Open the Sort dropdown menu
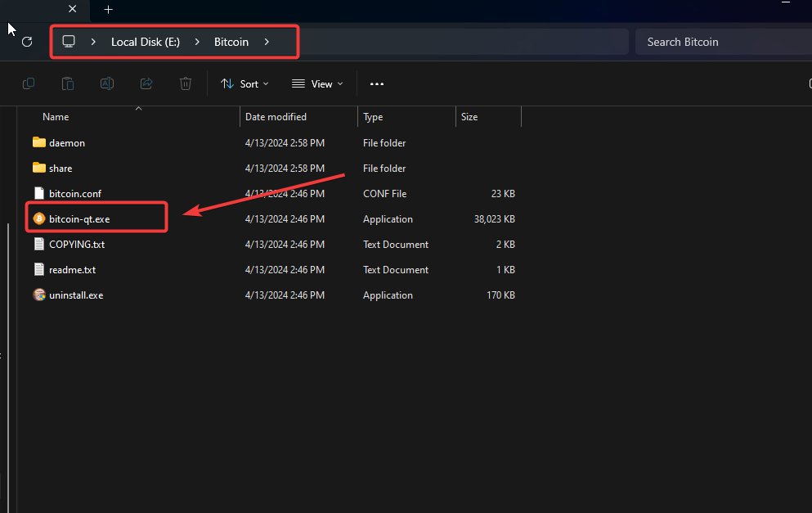 [244, 84]
